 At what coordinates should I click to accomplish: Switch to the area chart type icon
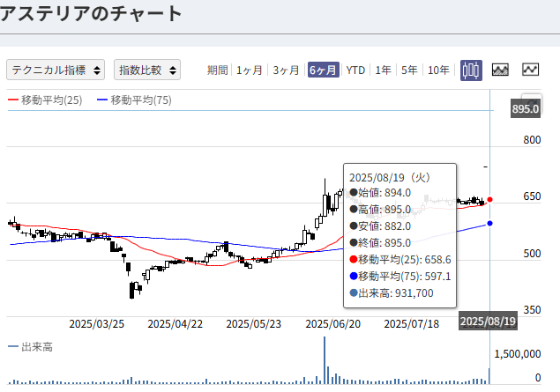click(x=500, y=70)
